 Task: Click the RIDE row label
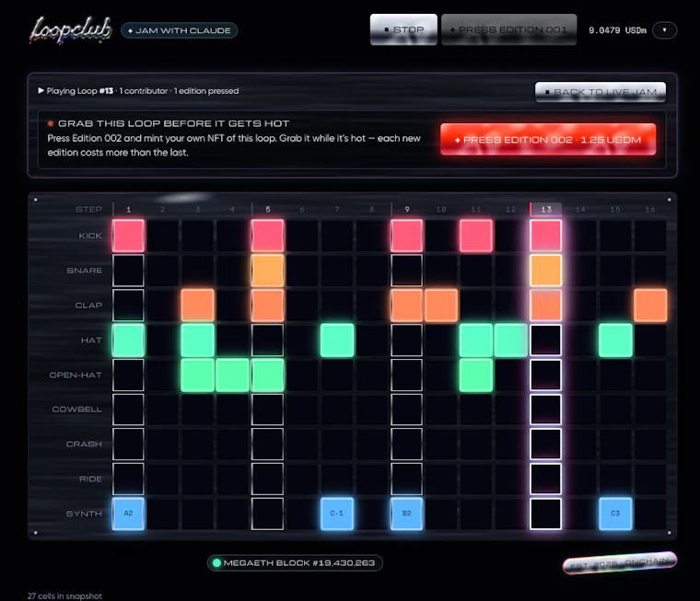coord(90,479)
